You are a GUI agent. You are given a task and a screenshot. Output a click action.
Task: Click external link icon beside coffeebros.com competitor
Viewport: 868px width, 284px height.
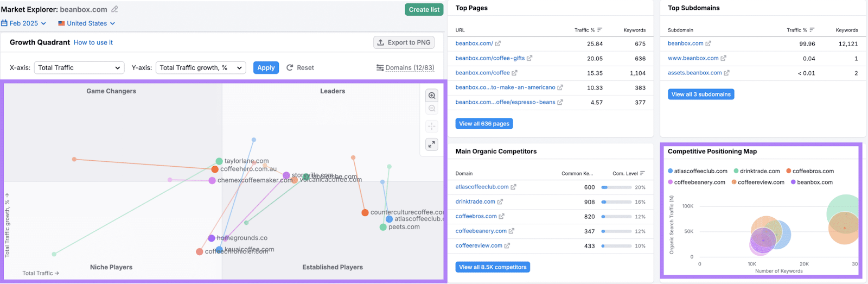click(501, 216)
